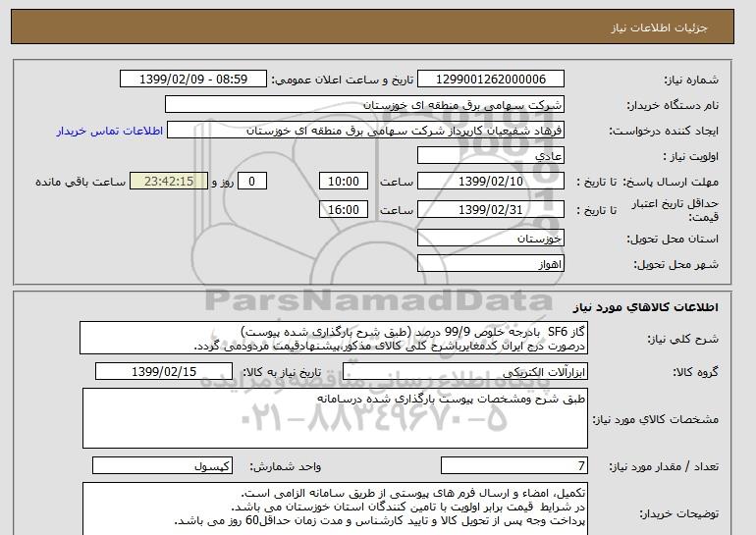The width and height of the screenshot is (756, 535).
Task: Click the تعداد / مقدار مورد نیاز label
Action: [664, 466]
